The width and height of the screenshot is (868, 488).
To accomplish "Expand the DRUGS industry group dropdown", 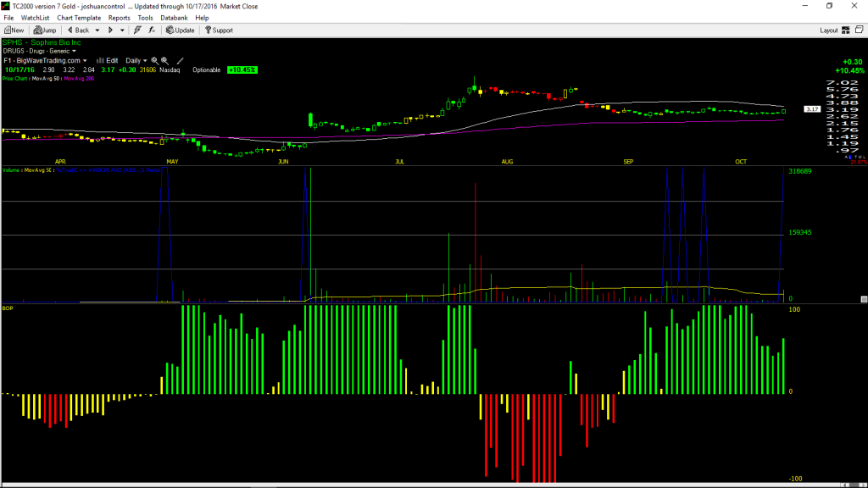I will coord(75,52).
